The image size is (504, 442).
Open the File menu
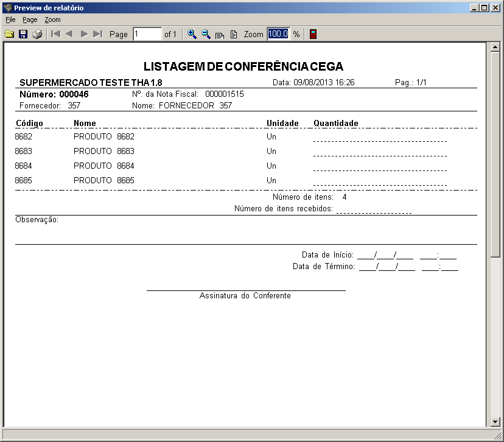(x=10, y=19)
